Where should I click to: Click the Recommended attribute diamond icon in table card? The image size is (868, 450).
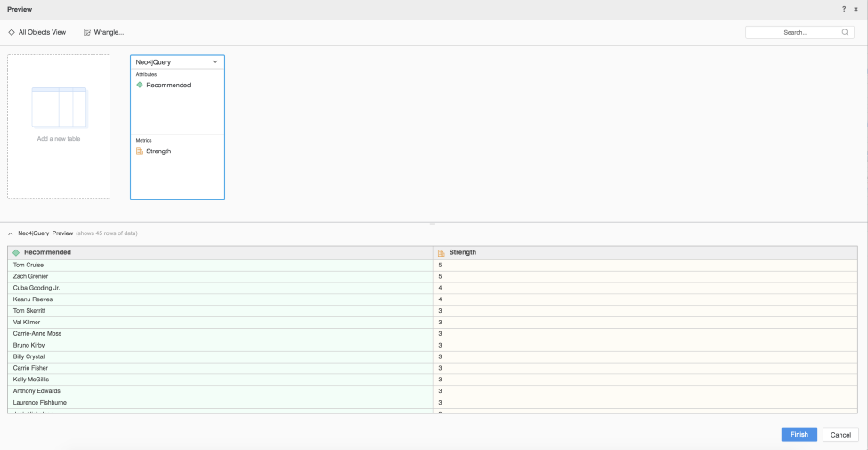[140, 85]
